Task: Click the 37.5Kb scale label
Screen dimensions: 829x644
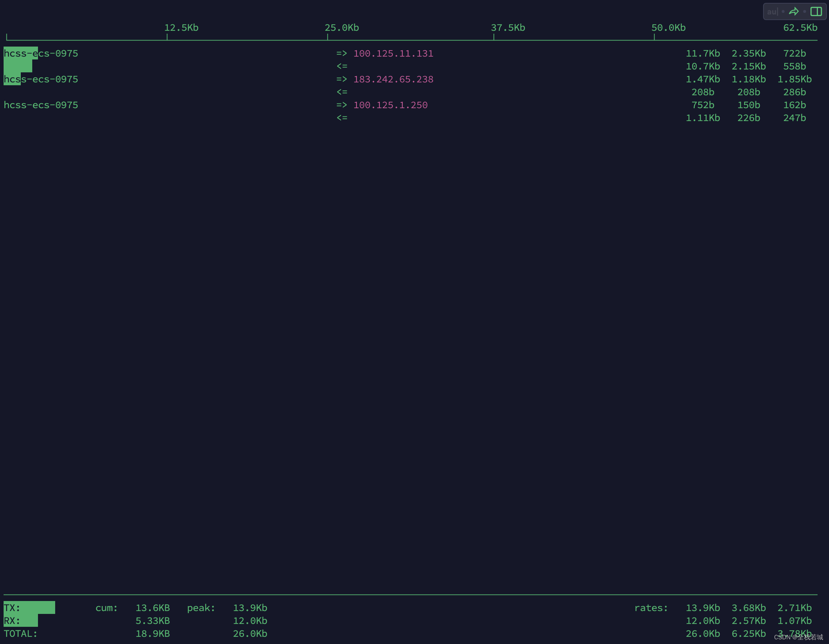Action: point(508,28)
